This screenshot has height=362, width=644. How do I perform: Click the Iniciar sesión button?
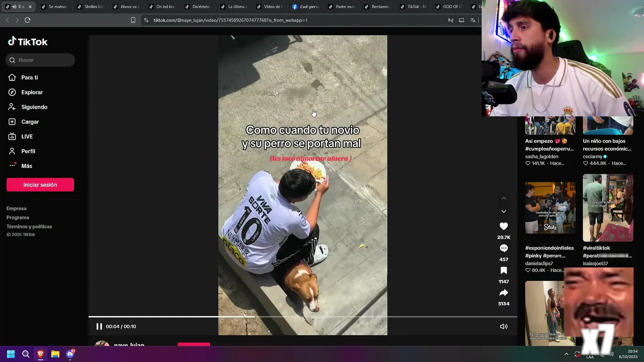[x=40, y=185]
